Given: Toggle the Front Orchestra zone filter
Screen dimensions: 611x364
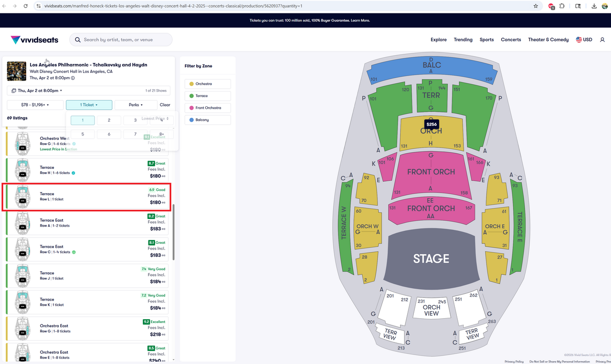Looking at the screenshot, I should pos(208,108).
